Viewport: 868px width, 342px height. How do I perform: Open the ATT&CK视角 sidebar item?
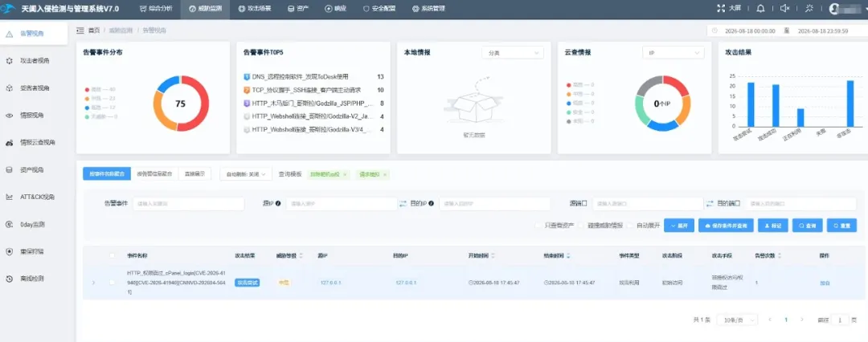pyautogui.click(x=33, y=197)
